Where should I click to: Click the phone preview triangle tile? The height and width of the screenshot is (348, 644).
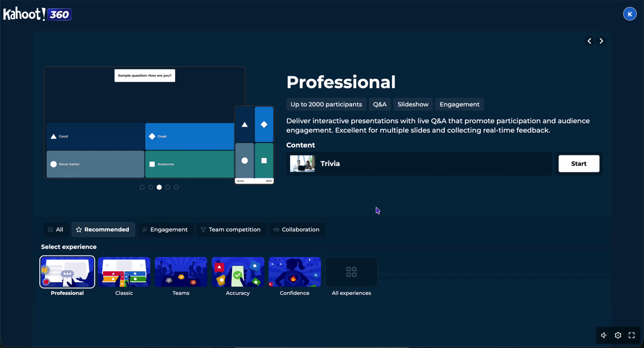pos(245,124)
